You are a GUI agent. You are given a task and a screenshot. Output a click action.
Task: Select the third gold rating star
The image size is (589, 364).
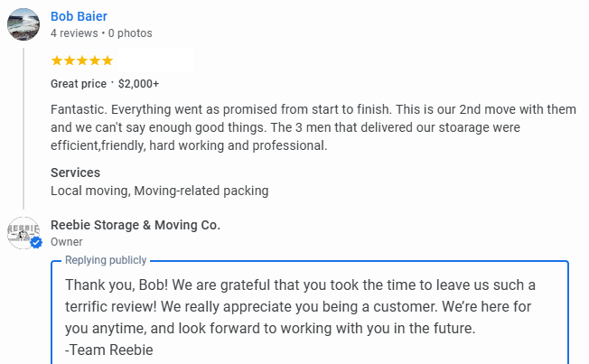[82, 61]
